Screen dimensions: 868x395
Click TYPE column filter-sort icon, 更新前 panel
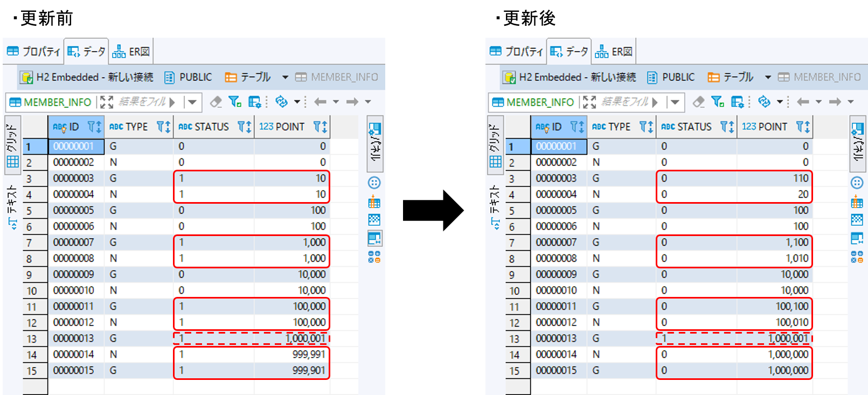163,127
